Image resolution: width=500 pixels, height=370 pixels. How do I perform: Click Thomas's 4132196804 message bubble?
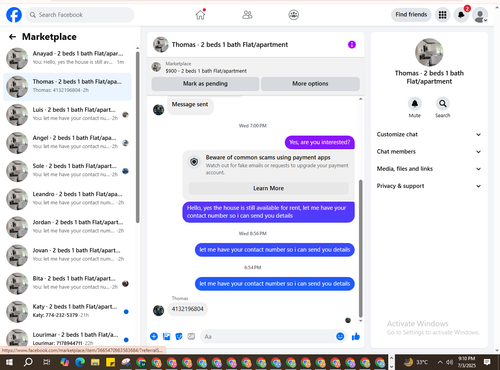pyautogui.click(x=187, y=309)
